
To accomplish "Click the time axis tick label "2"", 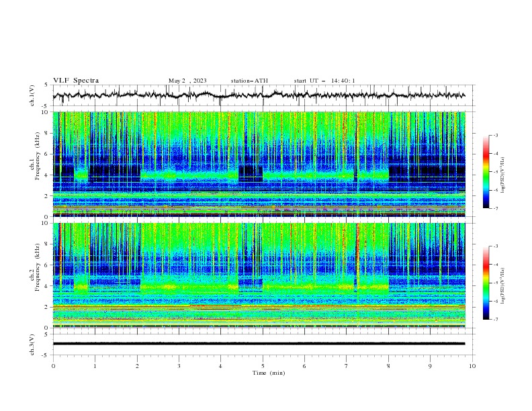I will [x=137, y=366].
